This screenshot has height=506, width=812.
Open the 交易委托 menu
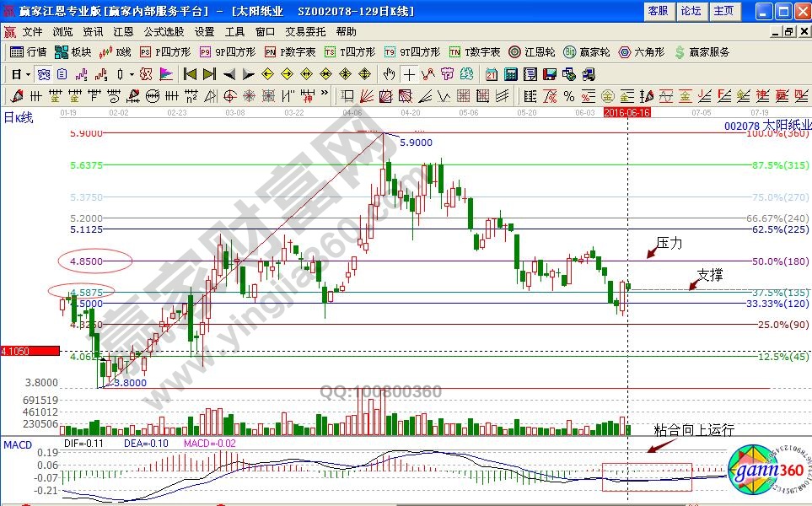click(x=304, y=31)
